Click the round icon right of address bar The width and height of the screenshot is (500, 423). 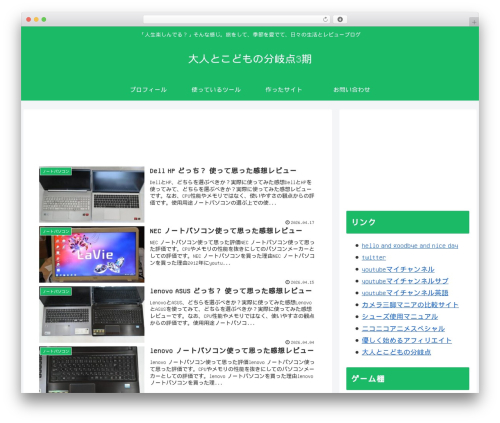(340, 19)
